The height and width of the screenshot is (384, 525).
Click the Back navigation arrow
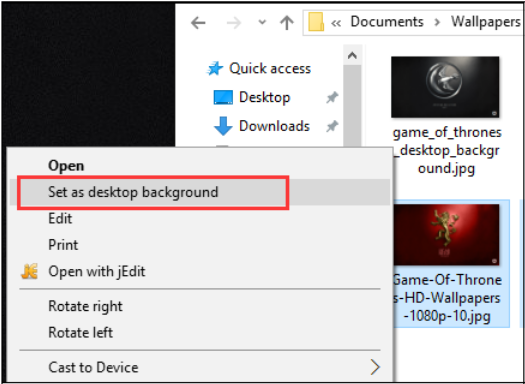point(198,23)
